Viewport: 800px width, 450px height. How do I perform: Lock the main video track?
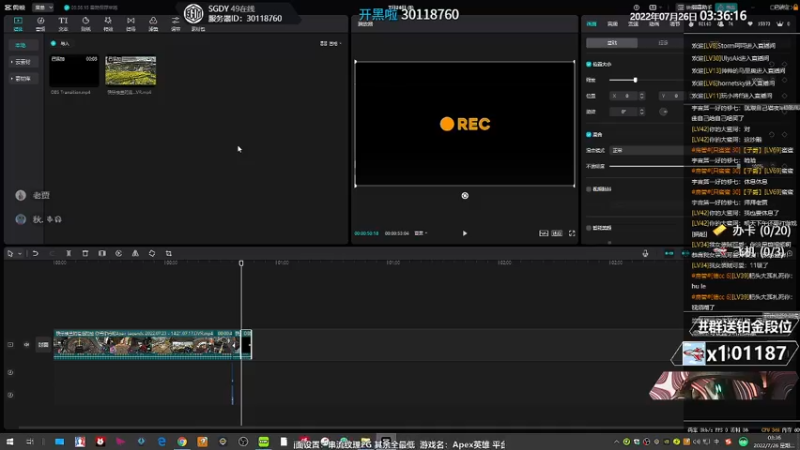click(10, 345)
